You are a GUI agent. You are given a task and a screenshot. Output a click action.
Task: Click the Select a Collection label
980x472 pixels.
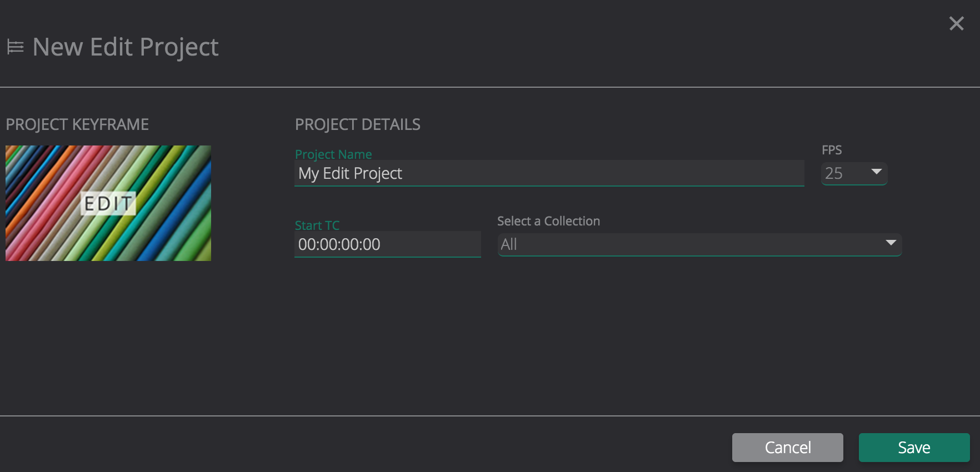[548, 221]
